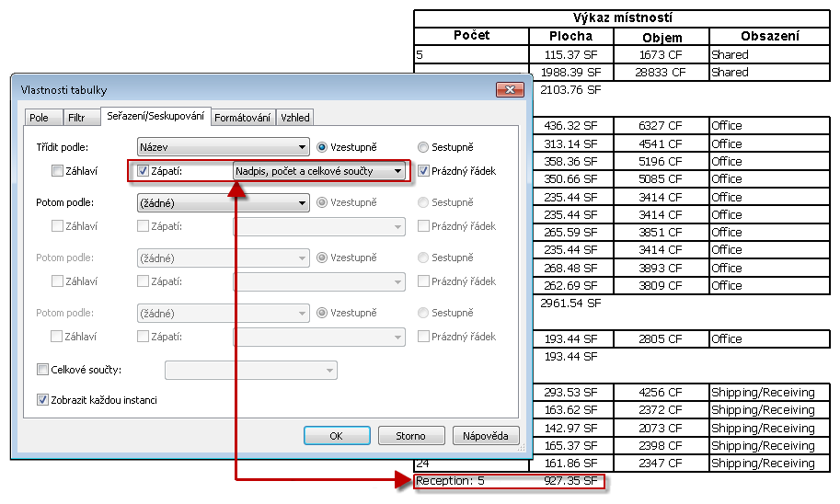Confirm with the OK button

coord(337,435)
